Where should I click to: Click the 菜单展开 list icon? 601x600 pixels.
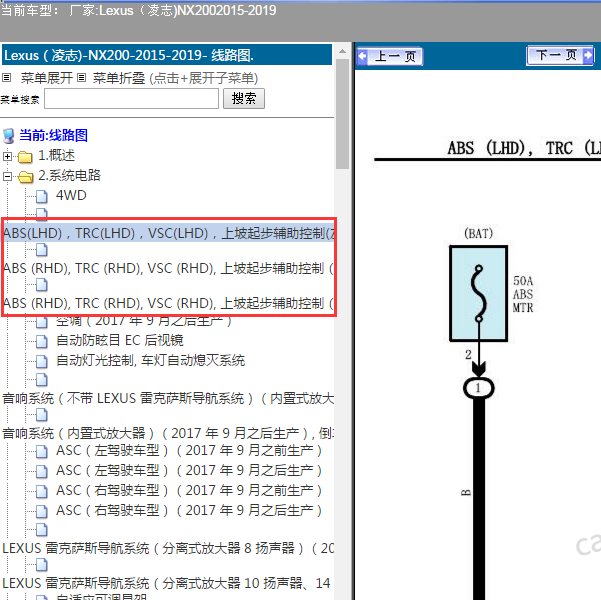6,78
